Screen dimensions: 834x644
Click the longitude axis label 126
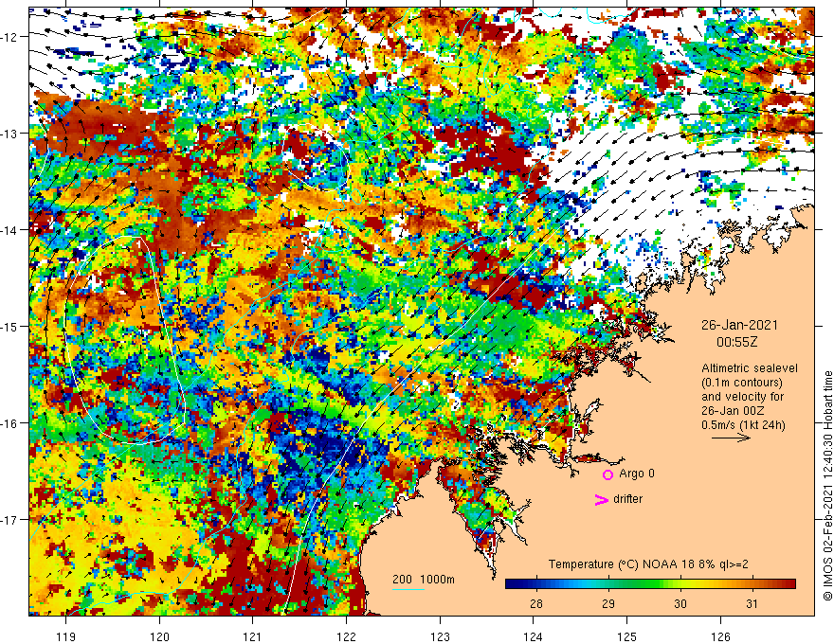pos(720,636)
